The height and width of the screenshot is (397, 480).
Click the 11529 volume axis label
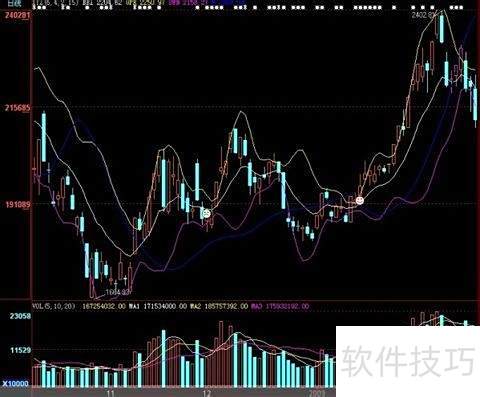[x=20, y=350]
